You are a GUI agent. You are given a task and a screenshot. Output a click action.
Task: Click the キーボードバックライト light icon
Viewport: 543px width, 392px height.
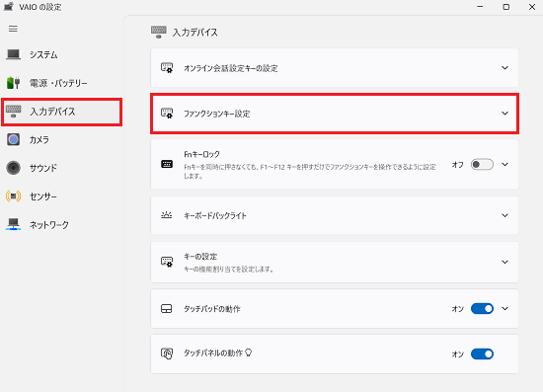point(167,215)
